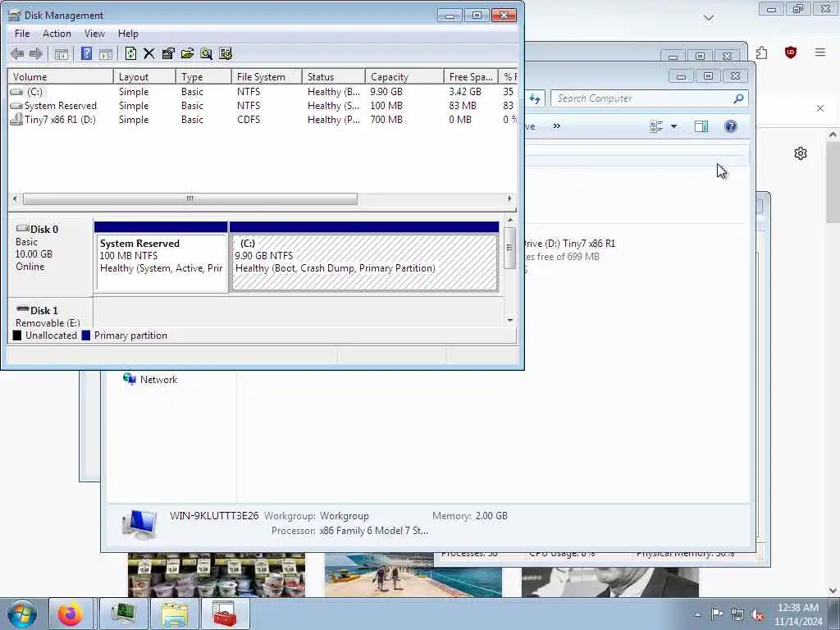840x630 pixels.
Task: Click the CDFS file system cell
Action: click(249, 120)
